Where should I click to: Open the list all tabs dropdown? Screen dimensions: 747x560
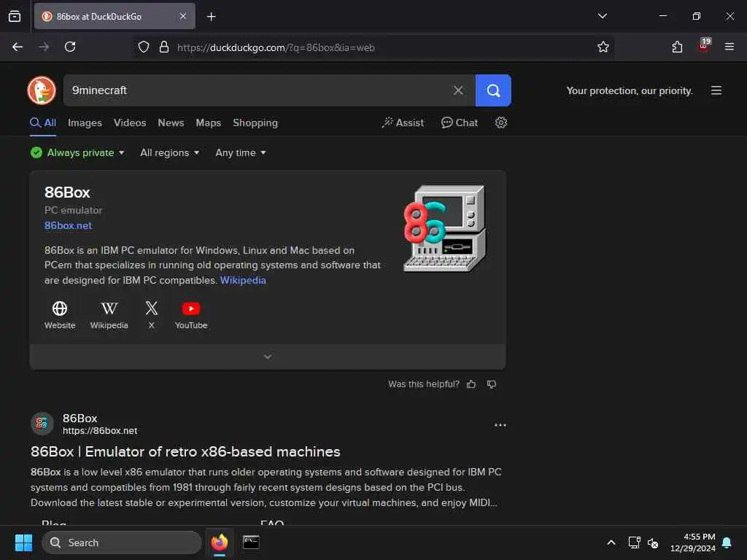click(602, 16)
